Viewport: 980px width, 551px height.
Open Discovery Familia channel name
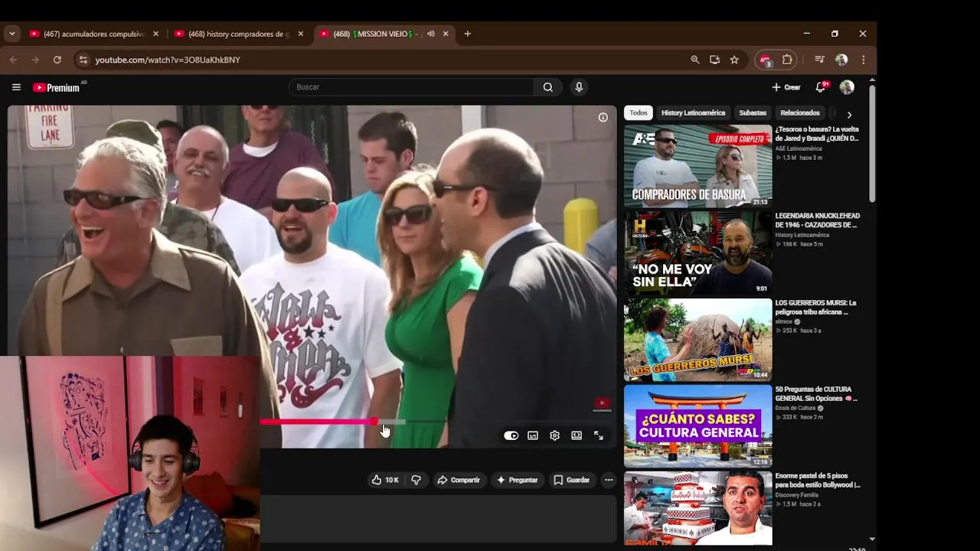click(798, 495)
